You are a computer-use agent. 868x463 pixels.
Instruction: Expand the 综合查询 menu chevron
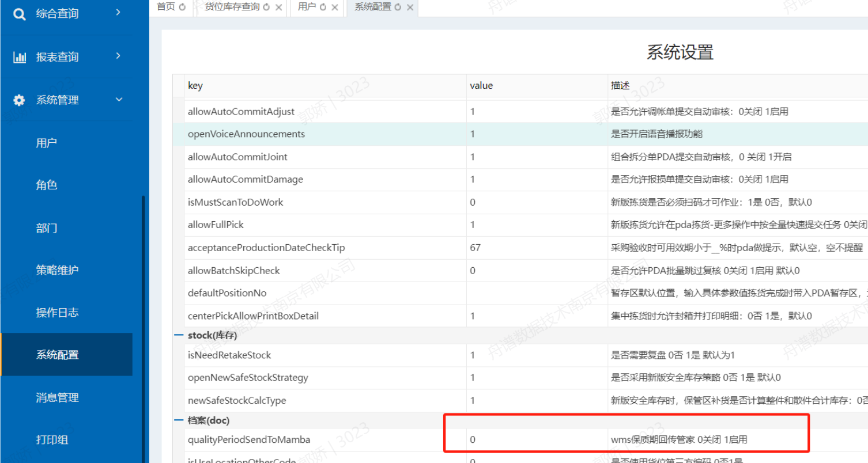coord(118,13)
